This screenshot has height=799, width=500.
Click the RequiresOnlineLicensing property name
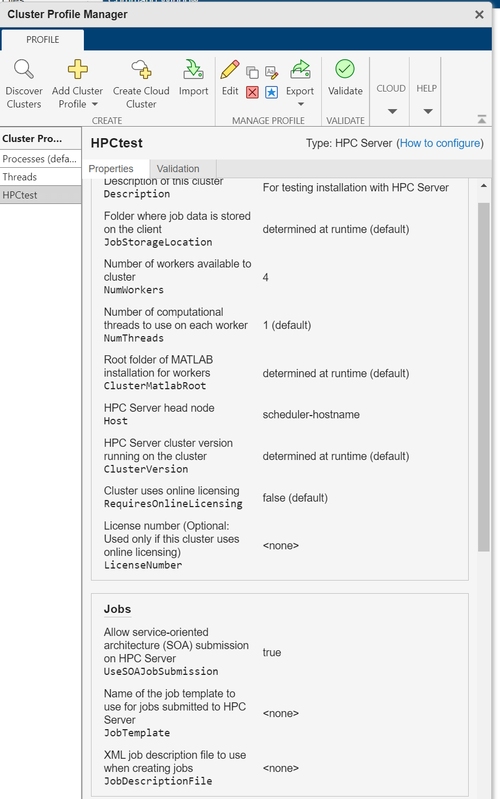pos(173,503)
